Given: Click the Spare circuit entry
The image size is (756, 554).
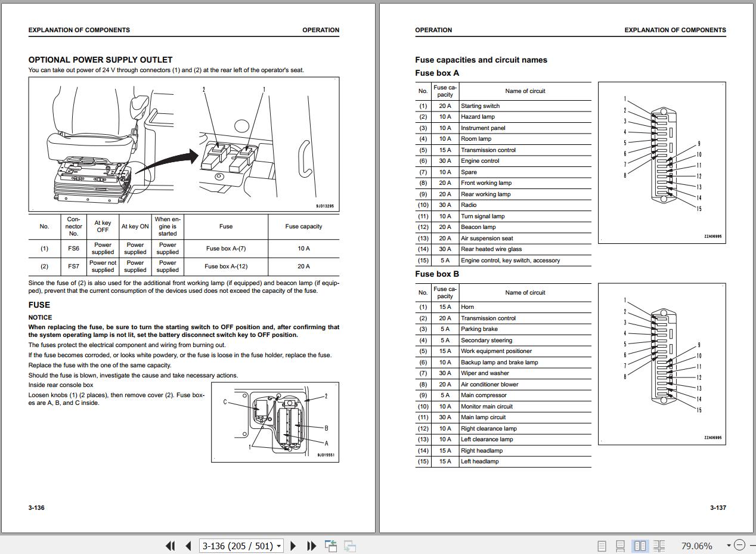Looking at the screenshot, I should [469, 172].
